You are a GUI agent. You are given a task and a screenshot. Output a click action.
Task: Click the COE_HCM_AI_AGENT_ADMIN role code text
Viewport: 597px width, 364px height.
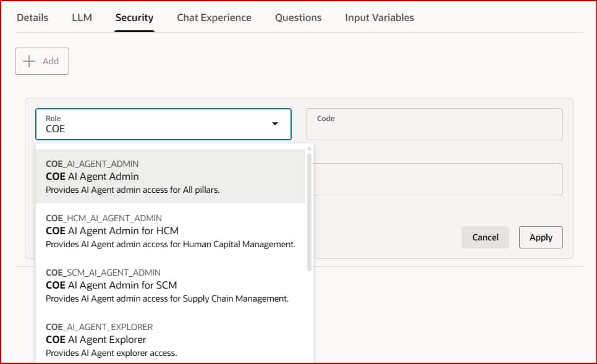click(x=104, y=218)
